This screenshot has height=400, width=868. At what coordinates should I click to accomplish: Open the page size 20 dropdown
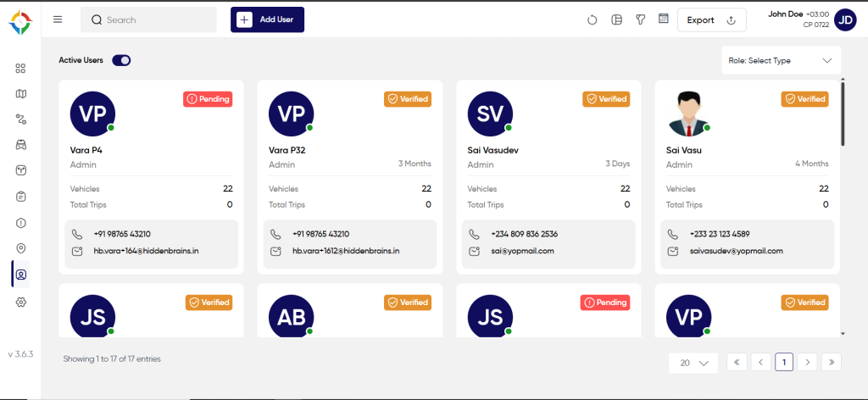pyautogui.click(x=693, y=363)
